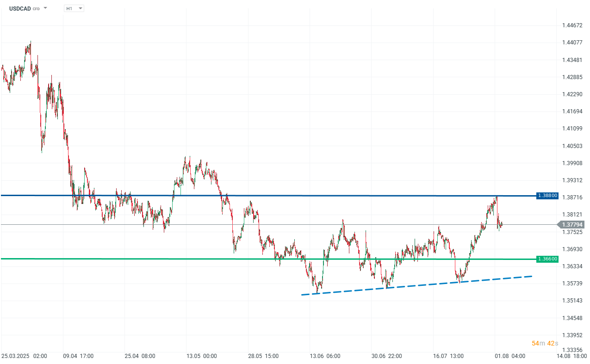Click the 30.06 22:00 time label
Screen dimensions: 590x364
click(x=387, y=357)
